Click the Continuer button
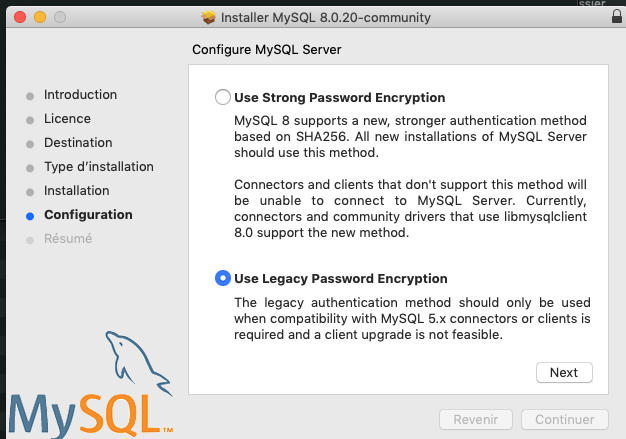Viewport: 626px width, 439px height. tap(565, 420)
